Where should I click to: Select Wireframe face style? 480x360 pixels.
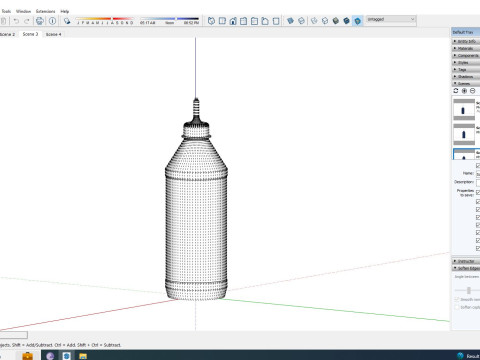click(x=314, y=21)
